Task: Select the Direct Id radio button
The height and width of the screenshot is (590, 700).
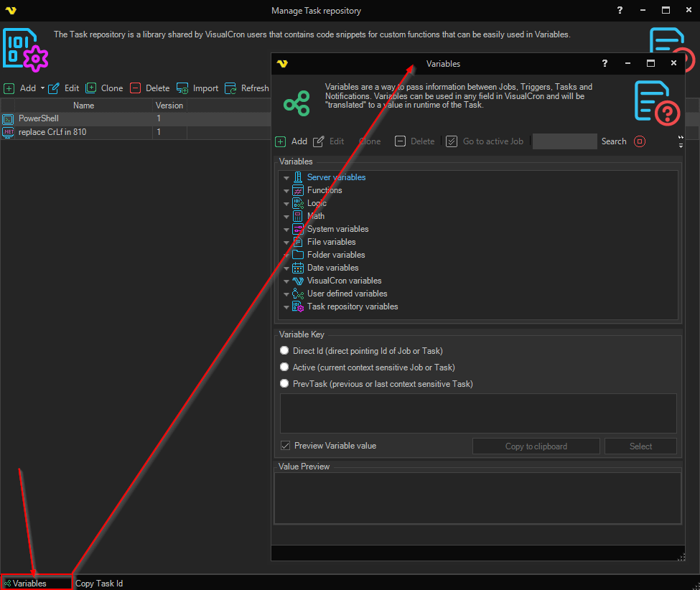Action: coord(284,351)
